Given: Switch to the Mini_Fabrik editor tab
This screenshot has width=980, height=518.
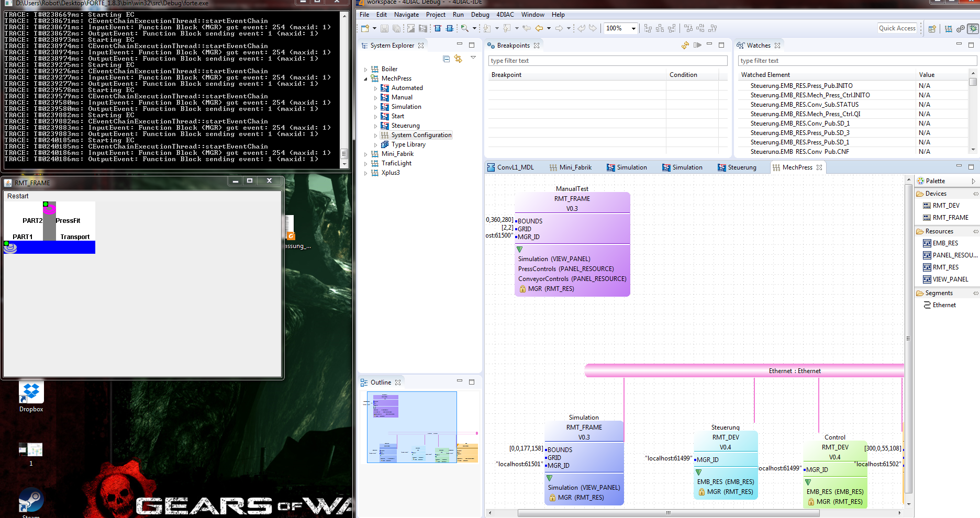Looking at the screenshot, I should click(x=571, y=167).
